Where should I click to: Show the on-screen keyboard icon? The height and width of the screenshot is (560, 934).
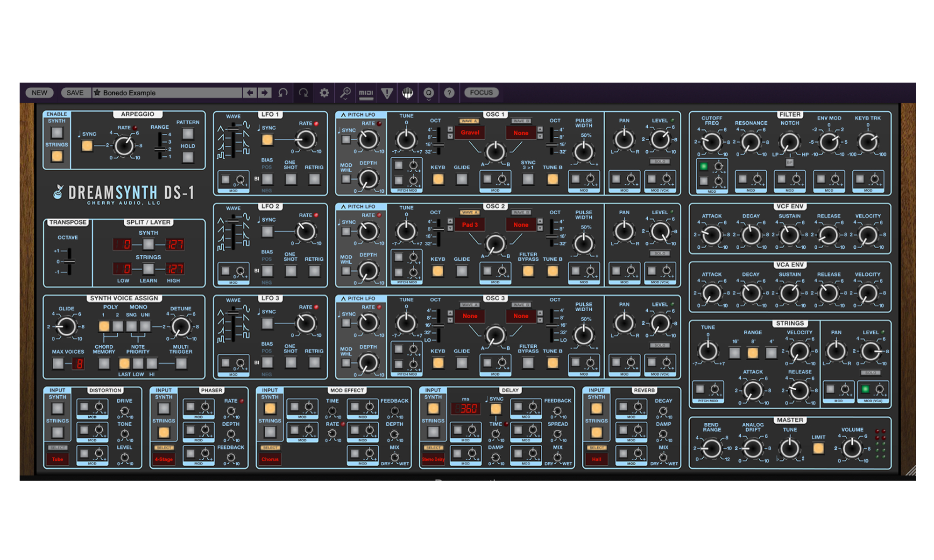408,93
